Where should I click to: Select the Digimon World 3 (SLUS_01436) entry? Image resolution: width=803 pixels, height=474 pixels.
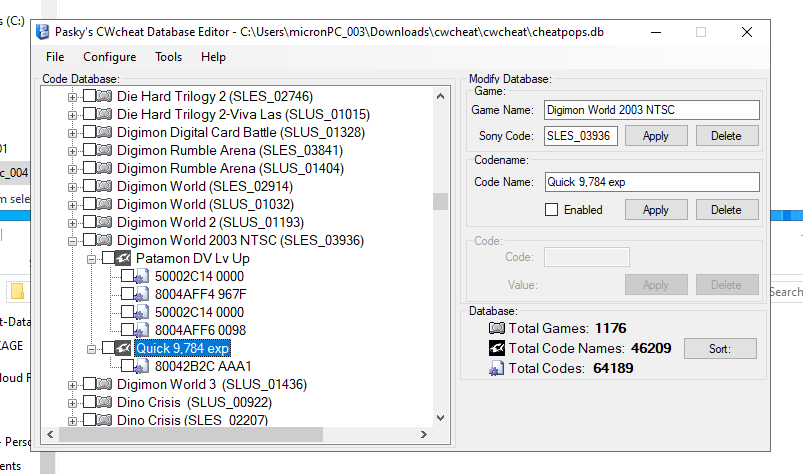click(212, 384)
